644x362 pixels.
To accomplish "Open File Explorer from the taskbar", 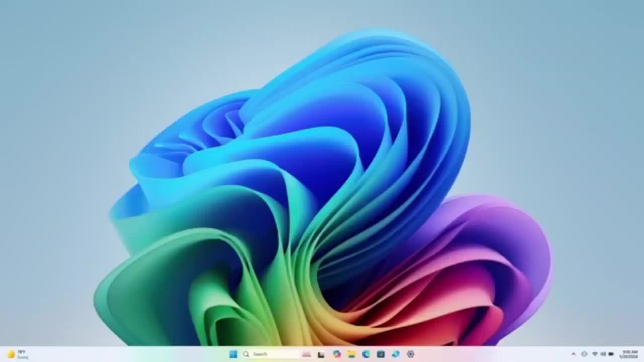I will (351, 354).
